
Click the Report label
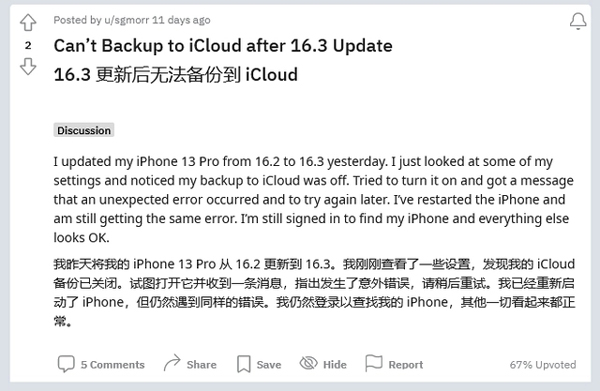click(x=406, y=365)
